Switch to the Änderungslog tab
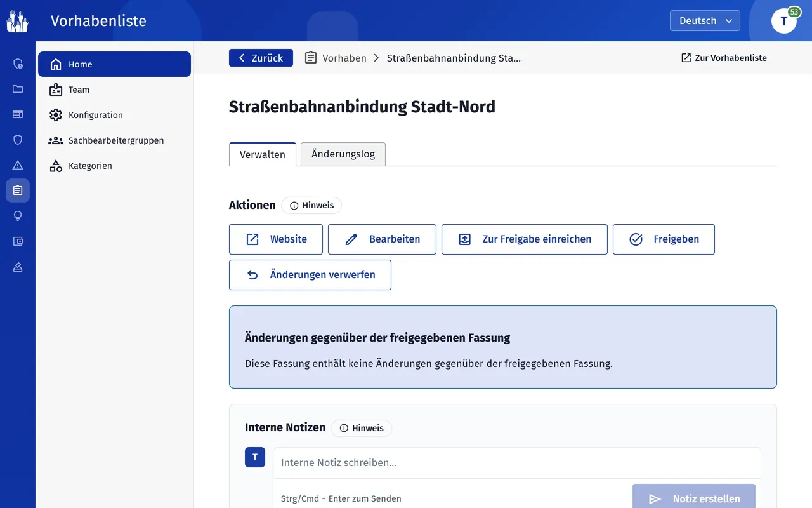 coord(343,154)
